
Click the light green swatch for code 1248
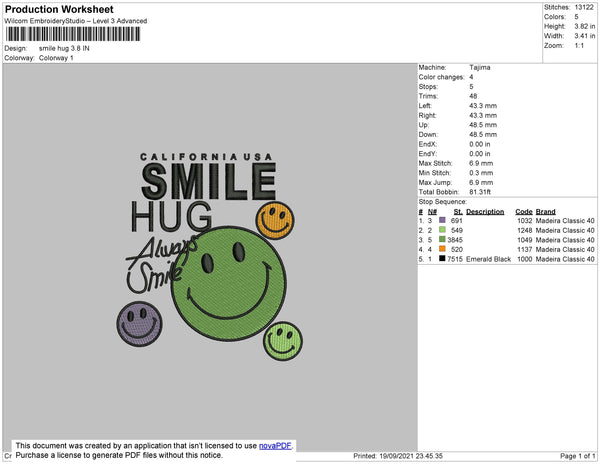442,230
